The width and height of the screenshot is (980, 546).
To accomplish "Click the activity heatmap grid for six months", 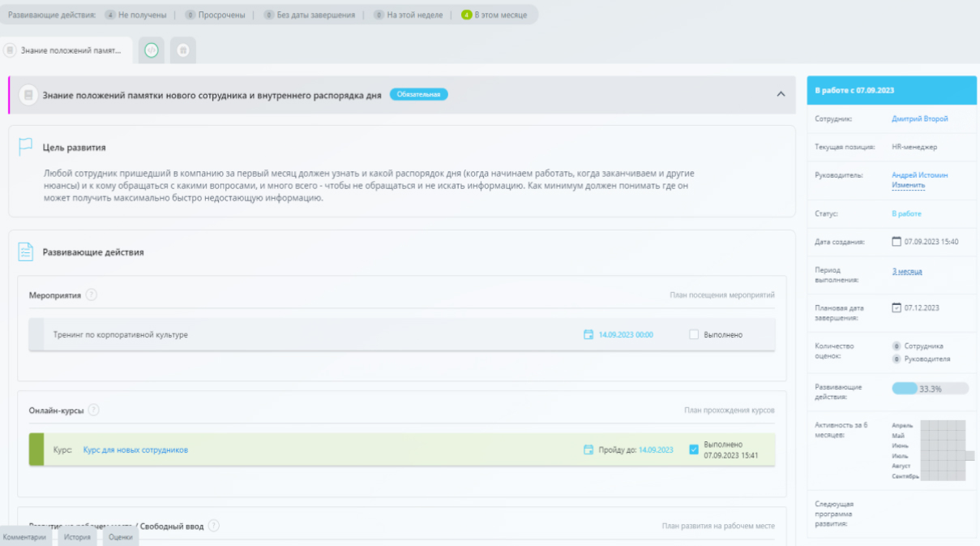I will point(943,450).
